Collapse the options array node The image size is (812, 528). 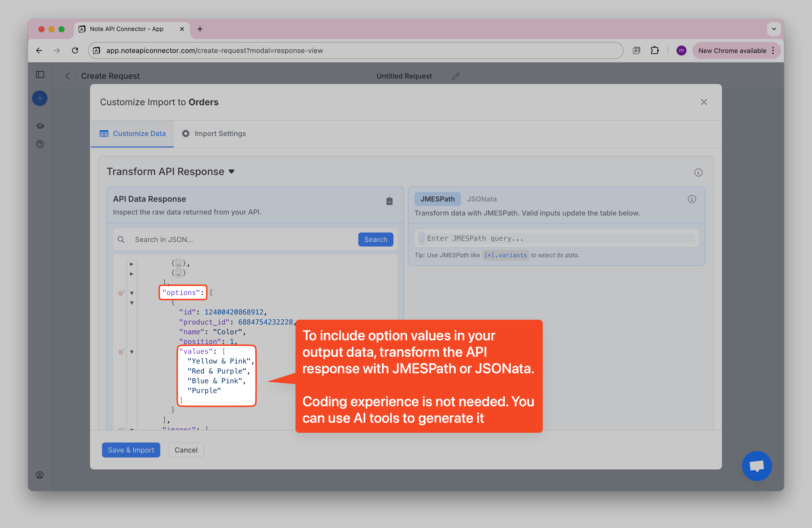[x=132, y=293]
